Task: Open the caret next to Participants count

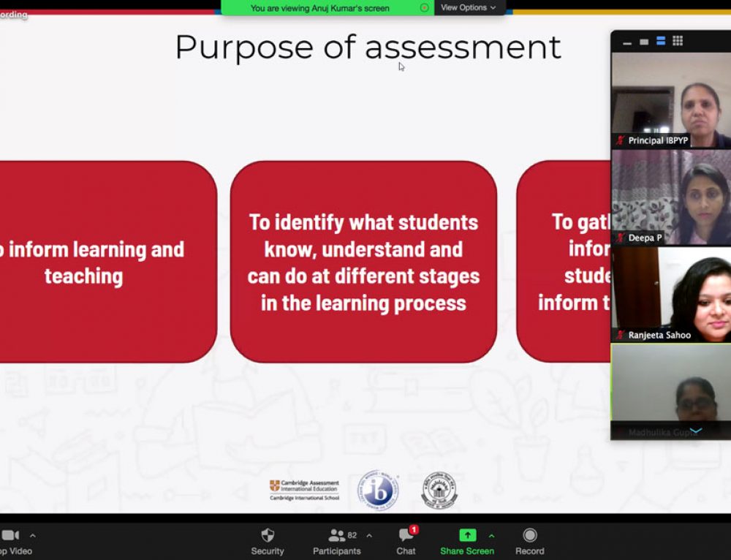Action: [368, 535]
